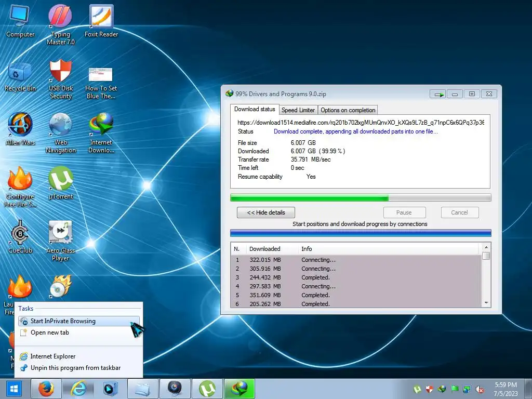Open the webcam app taskbar icon
The image size is (532, 399).
point(175,389)
